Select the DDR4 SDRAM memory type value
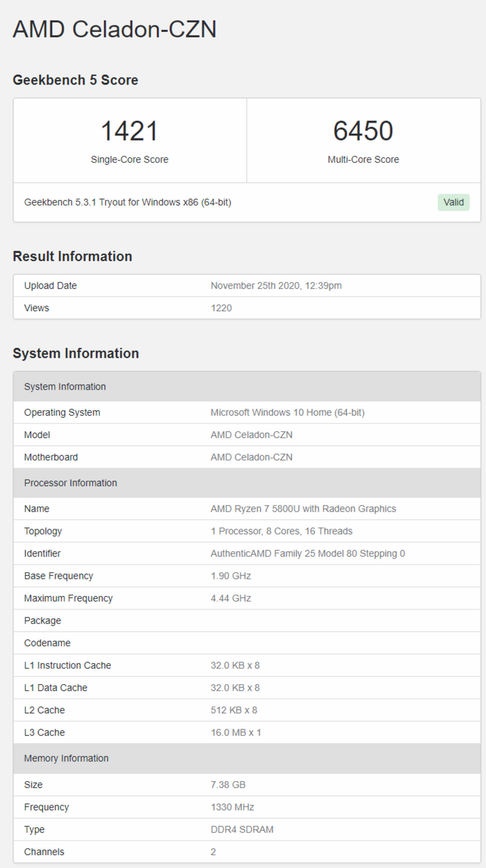Viewport: 486px width, 868px height. pyautogui.click(x=242, y=829)
